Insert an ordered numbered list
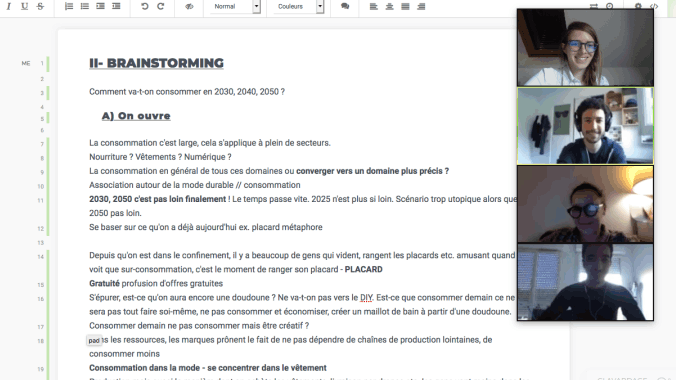The image size is (676, 380). coord(69,6)
